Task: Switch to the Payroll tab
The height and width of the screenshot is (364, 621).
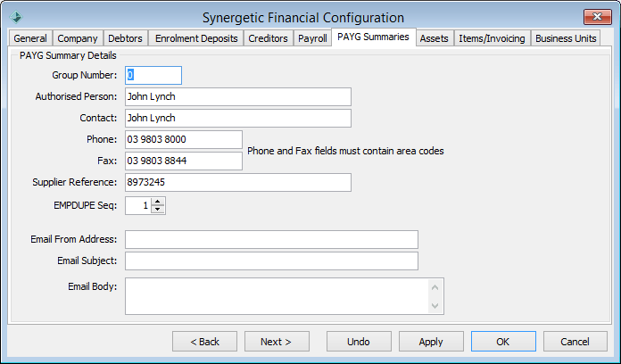Action: [312, 38]
